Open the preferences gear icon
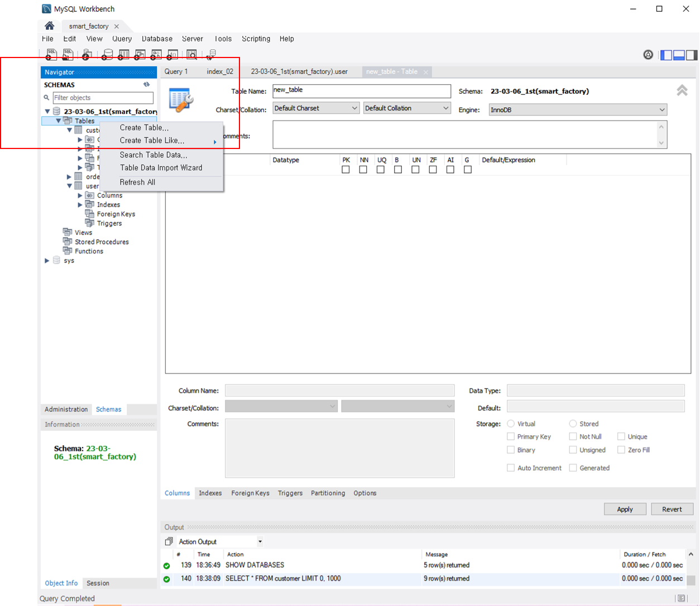 point(648,55)
